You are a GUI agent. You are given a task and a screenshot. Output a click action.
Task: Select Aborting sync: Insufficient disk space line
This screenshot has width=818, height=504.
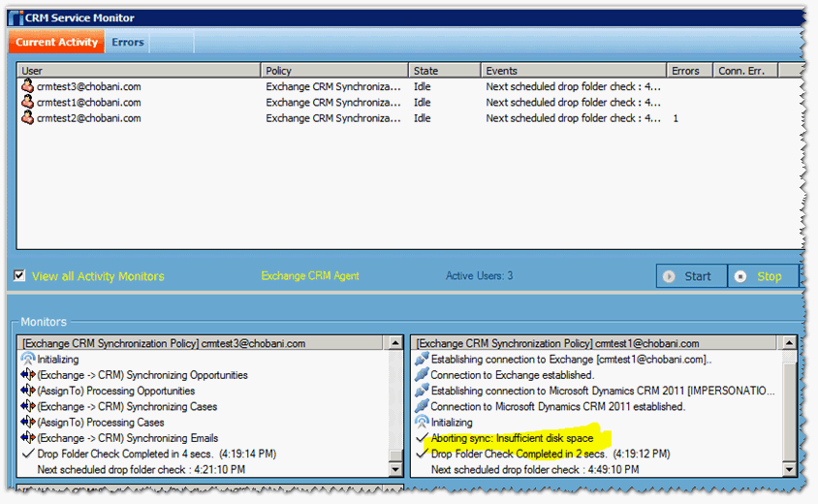pos(512,438)
